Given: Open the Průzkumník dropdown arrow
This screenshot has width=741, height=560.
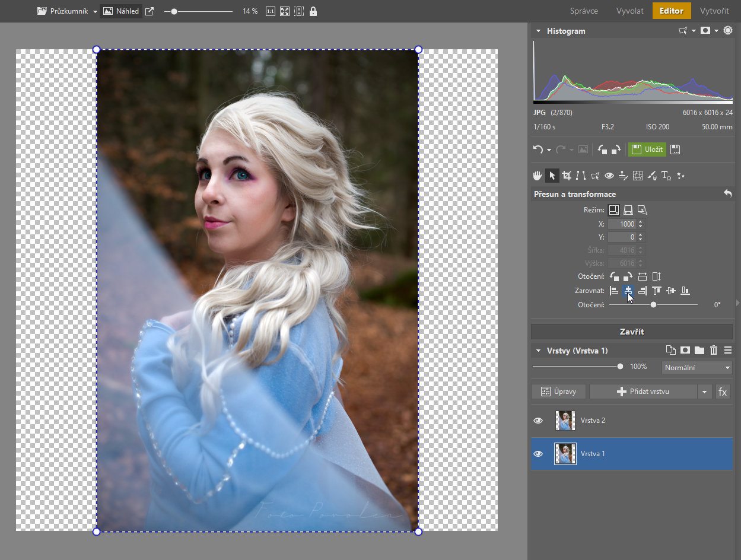Looking at the screenshot, I should click(95, 11).
